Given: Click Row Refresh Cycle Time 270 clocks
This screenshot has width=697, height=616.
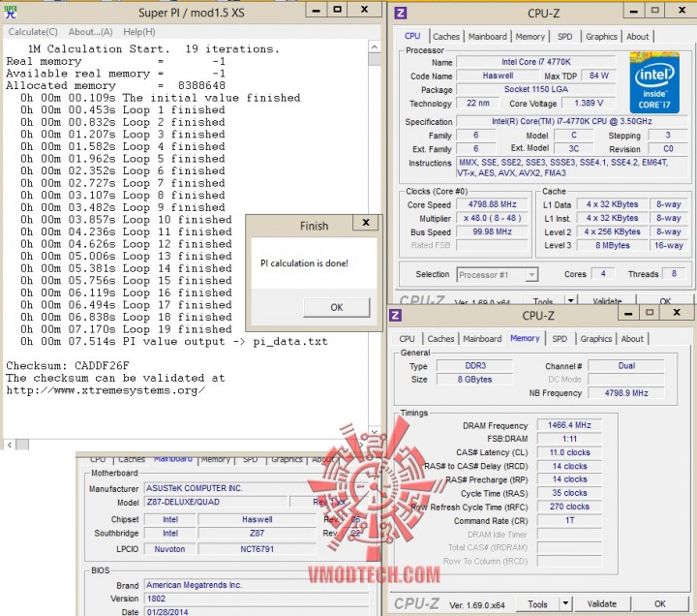Looking at the screenshot, I should point(569,507).
